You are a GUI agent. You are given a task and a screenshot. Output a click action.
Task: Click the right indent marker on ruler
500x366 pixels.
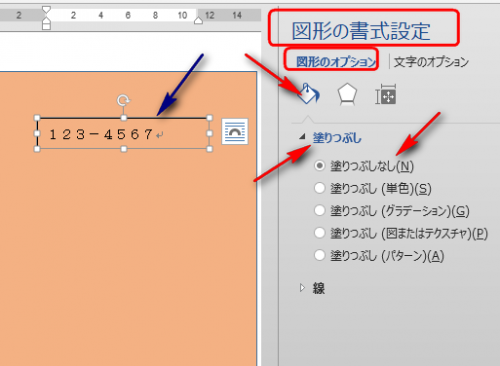point(198,21)
